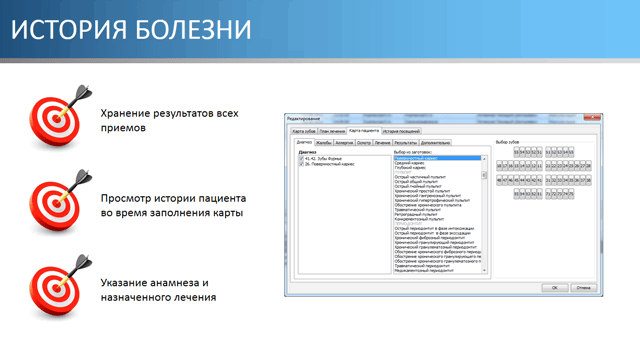Switch to the План лечения tab
The image size is (640, 360).
[x=332, y=131]
